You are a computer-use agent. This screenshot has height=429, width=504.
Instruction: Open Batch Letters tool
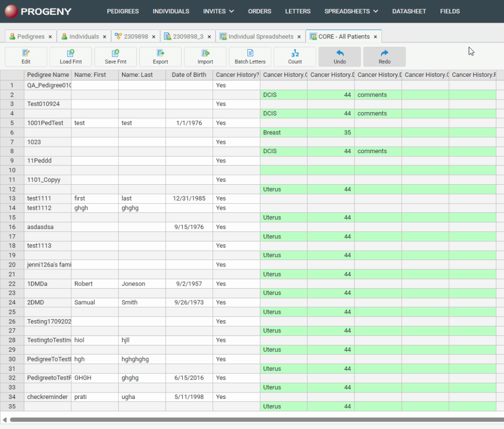[250, 57]
